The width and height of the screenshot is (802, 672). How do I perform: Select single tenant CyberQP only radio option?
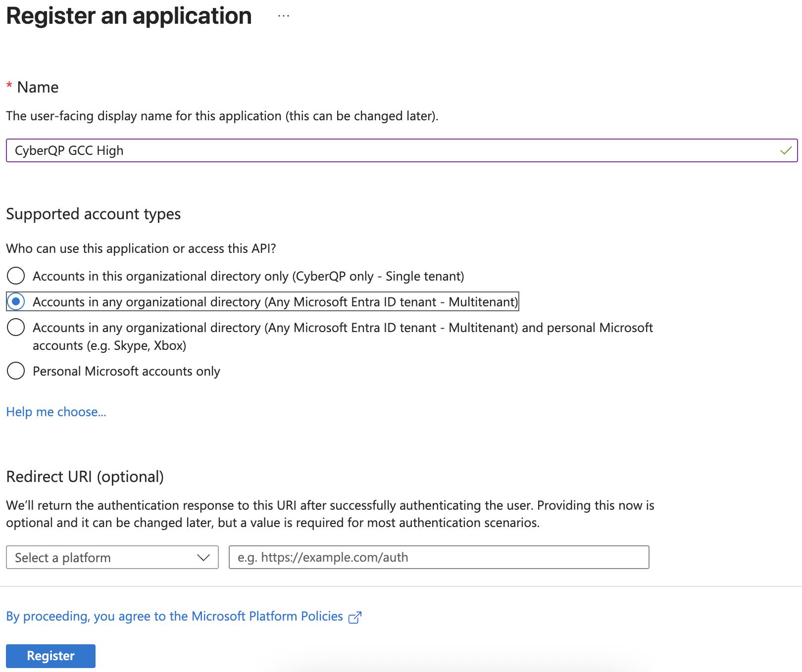click(x=16, y=276)
